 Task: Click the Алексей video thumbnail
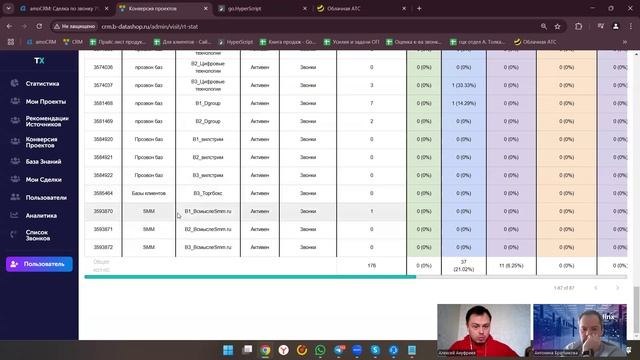[484, 331]
